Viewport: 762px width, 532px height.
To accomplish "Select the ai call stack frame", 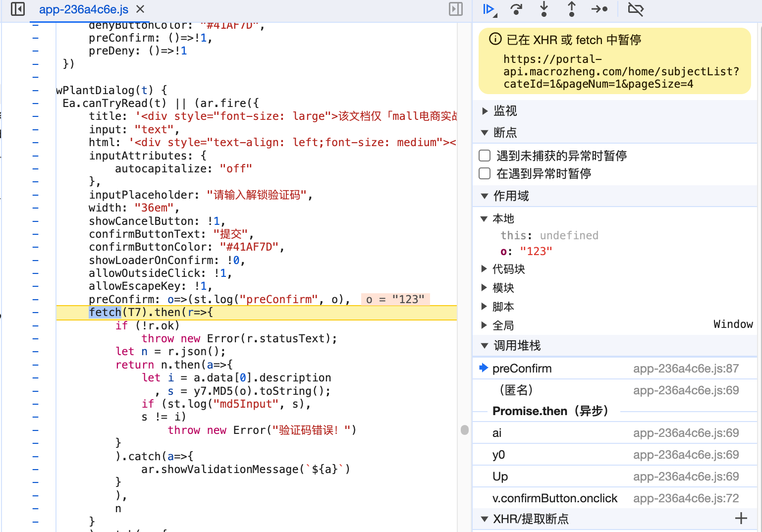I will pyautogui.click(x=497, y=433).
